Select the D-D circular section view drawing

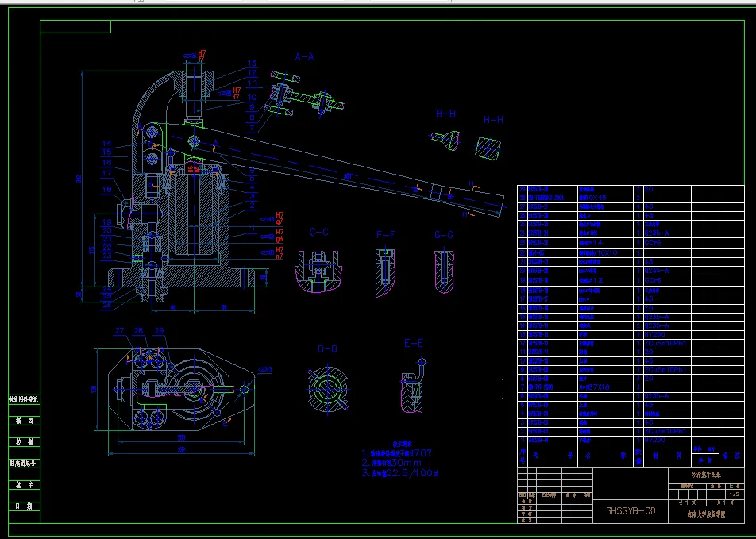[328, 389]
